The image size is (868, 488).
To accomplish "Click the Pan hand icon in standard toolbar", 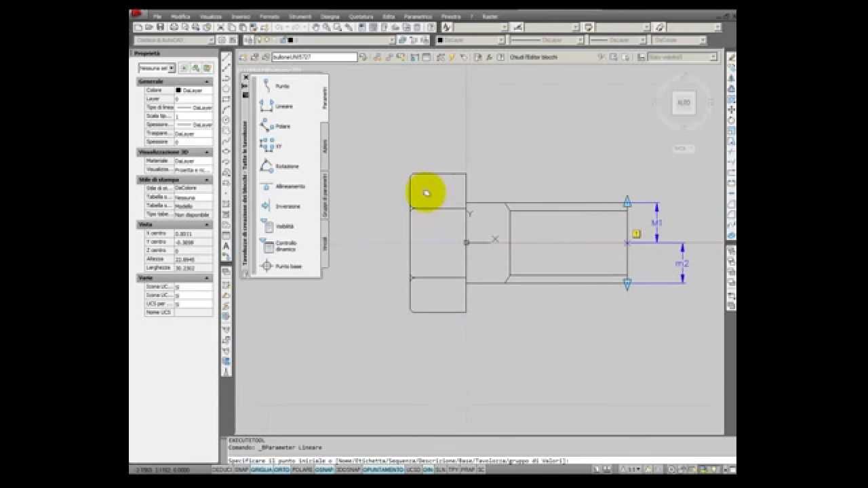I will (317, 27).
